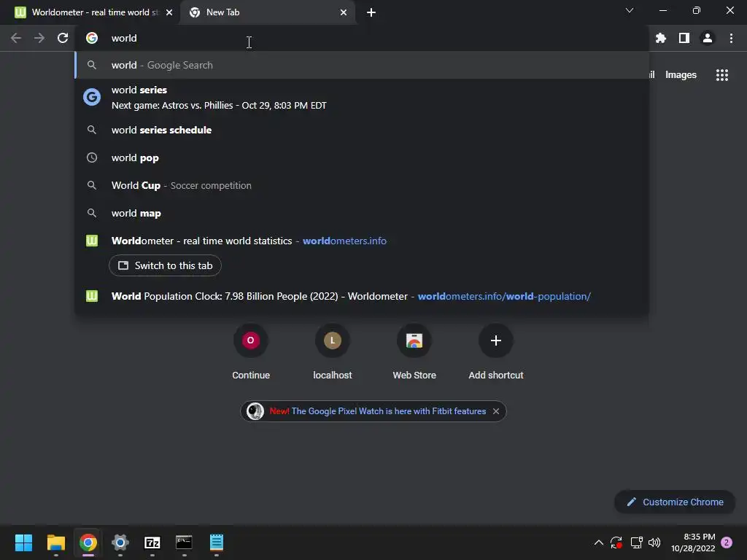
Task: Open the Windows Start menu
Action: tap(23, 542)
